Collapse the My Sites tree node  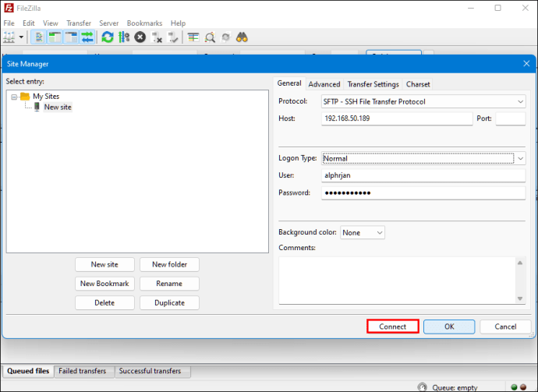pos(14,97)
